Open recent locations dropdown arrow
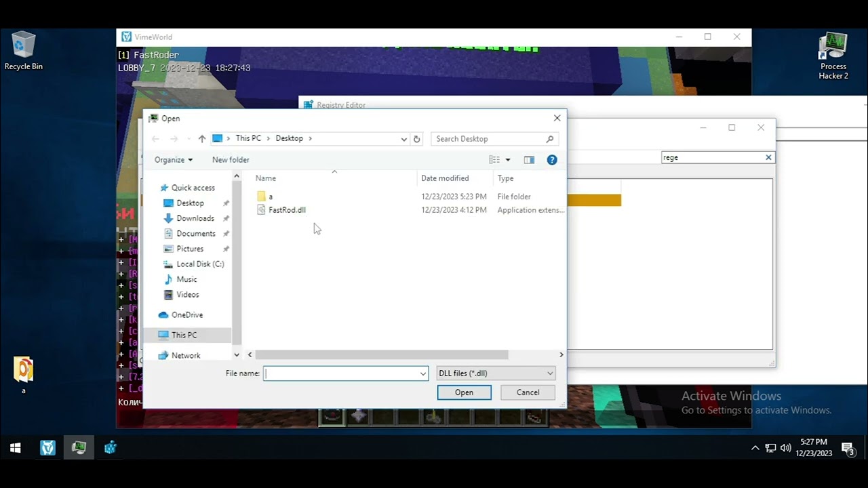 point(188,139)
